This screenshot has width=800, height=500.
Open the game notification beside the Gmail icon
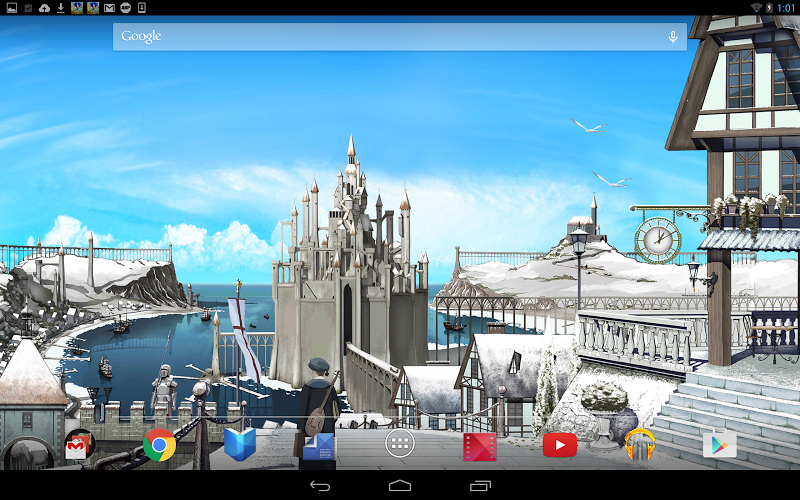93,8
